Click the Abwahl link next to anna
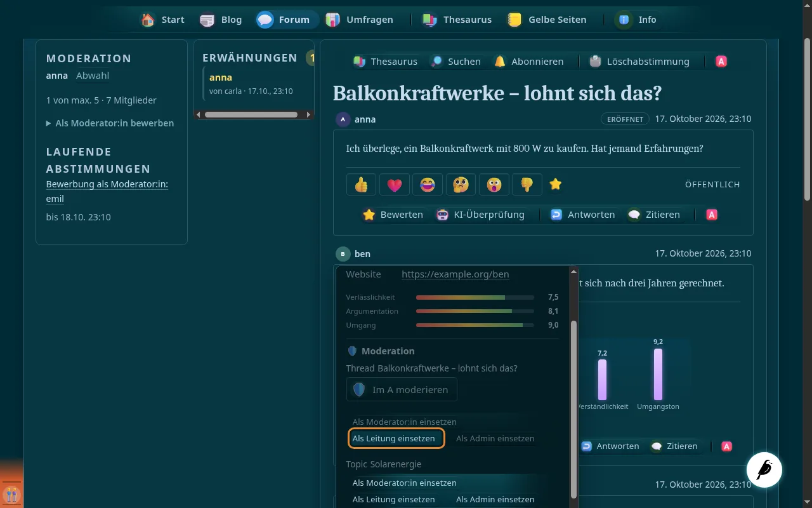 pyautogui.click(x=93, y=76)
